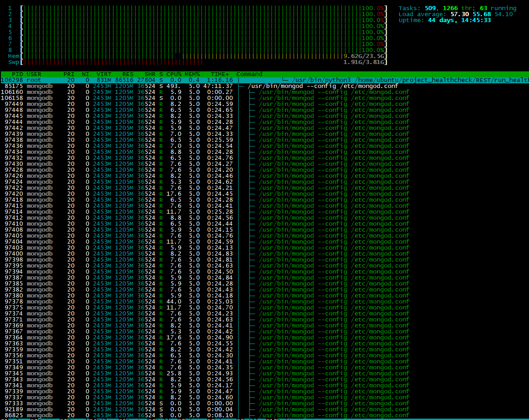529x420 pixels.
Task: Click the TIME+ column header
Action: pyautogui.click(x=220, y=74)
